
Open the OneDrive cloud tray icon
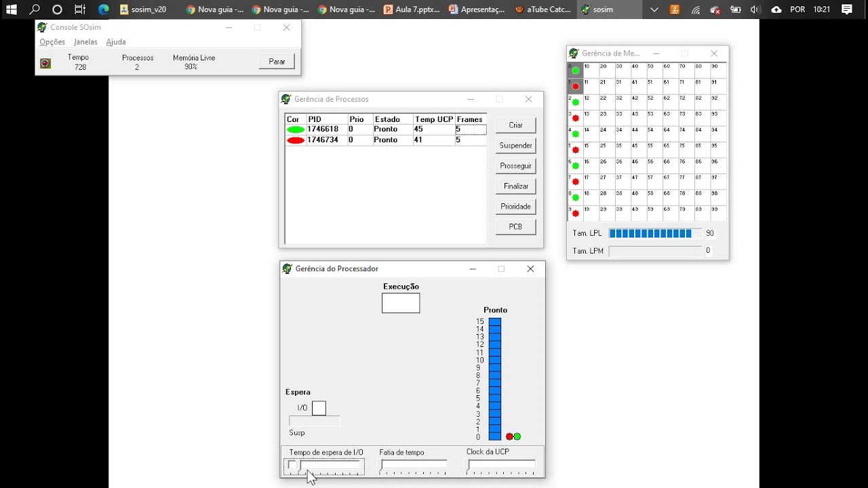pyautogui.click(x=776, y=9)
